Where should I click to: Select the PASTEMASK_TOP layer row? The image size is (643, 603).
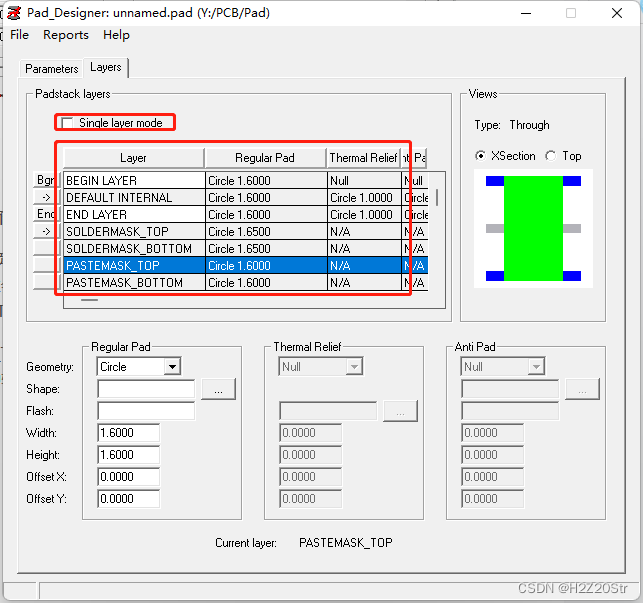pyautogui.click(x=246, y=265)
